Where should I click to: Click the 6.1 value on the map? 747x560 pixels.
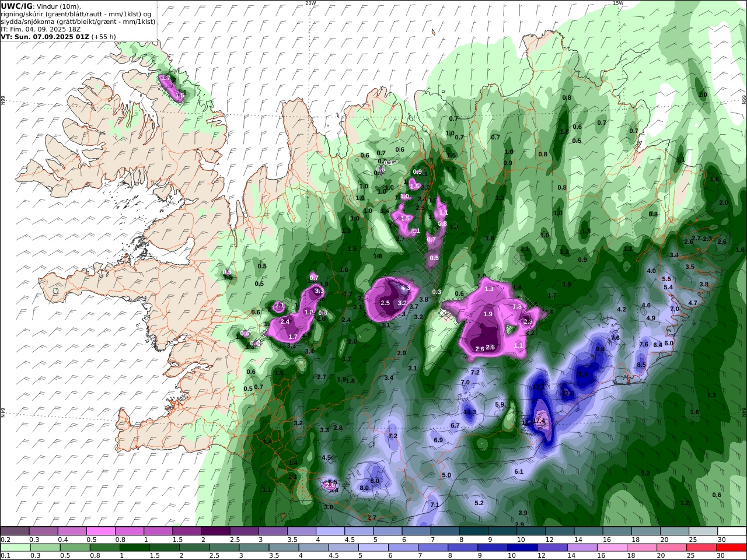[x=519, y=471]
